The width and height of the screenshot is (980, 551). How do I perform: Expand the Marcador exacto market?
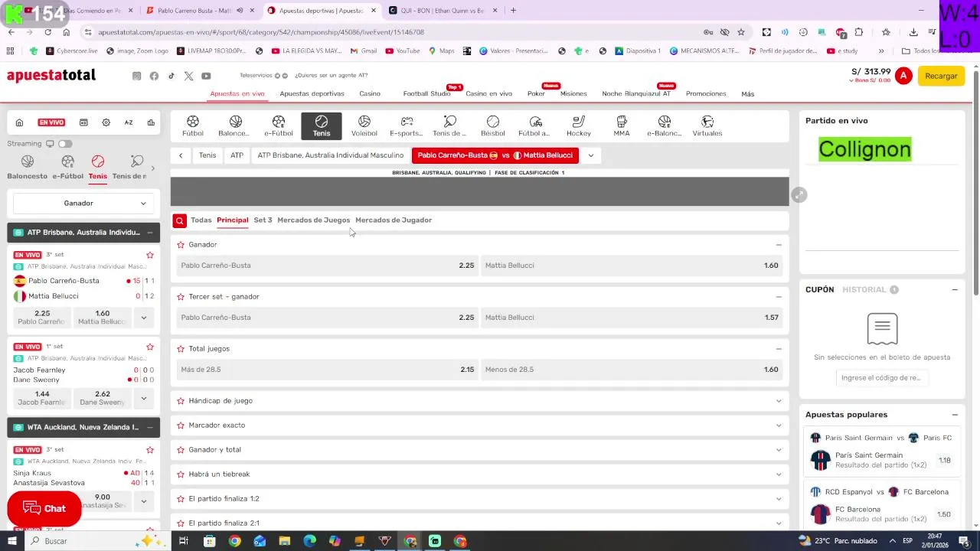(779, 425)
